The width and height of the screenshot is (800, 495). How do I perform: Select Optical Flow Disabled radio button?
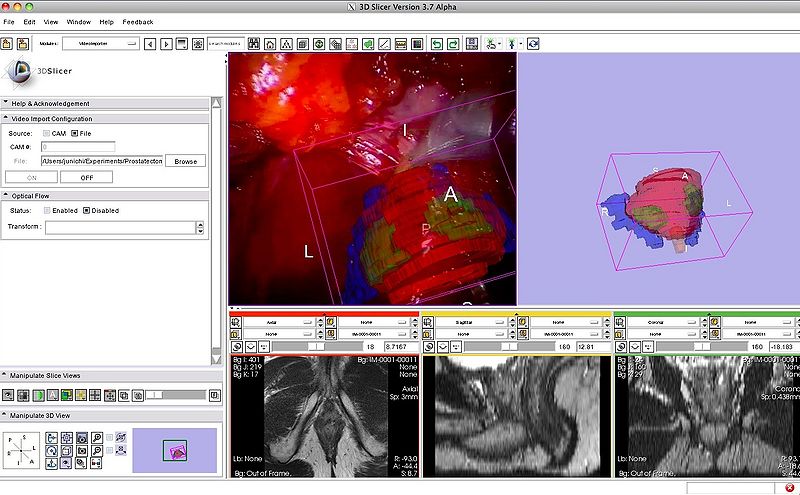86,210
